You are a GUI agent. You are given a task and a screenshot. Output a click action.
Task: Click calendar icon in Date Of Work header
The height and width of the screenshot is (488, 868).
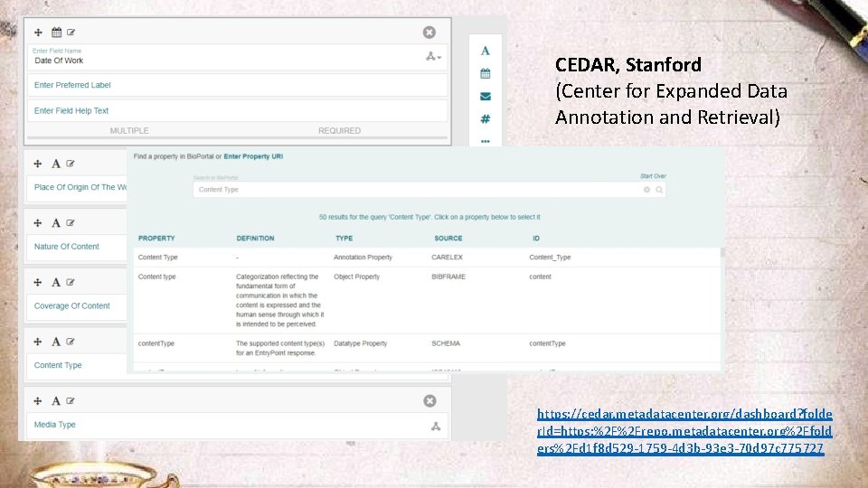(56, 33)
